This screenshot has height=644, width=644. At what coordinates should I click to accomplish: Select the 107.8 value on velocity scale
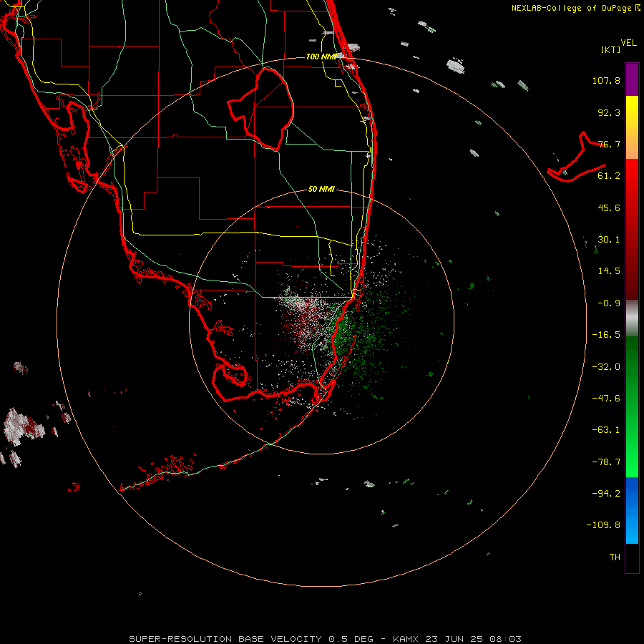606,80
